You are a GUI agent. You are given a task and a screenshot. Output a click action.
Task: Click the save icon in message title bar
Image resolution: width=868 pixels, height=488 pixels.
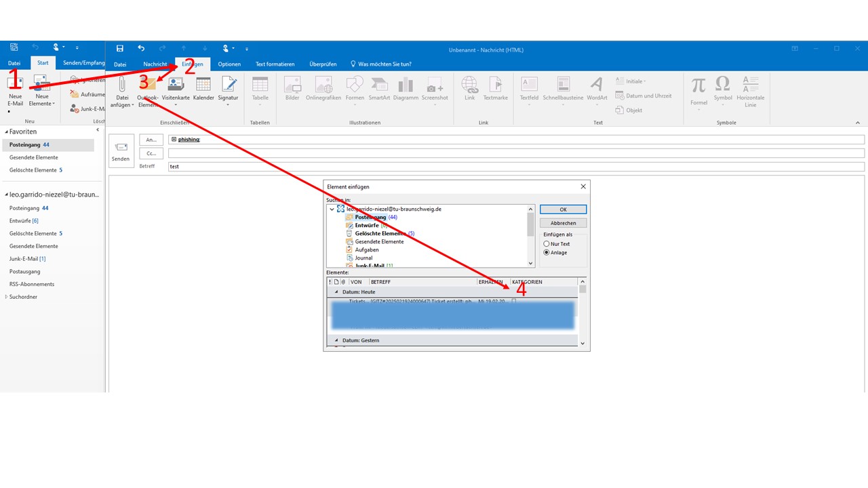pyautogui.click(x=120, y=49)
